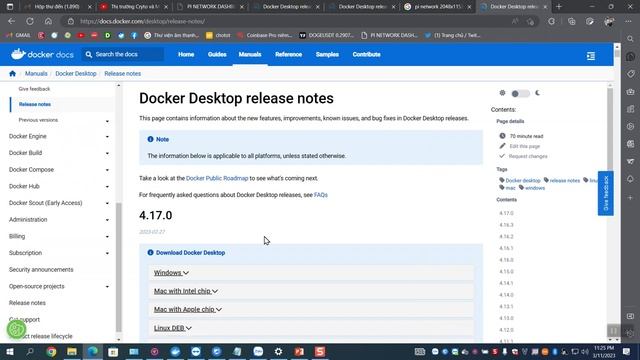Jump to 4.16.3 in contents list
This screenshot has width=640, height=360.
pyautogui.click(x=506, y=225)
